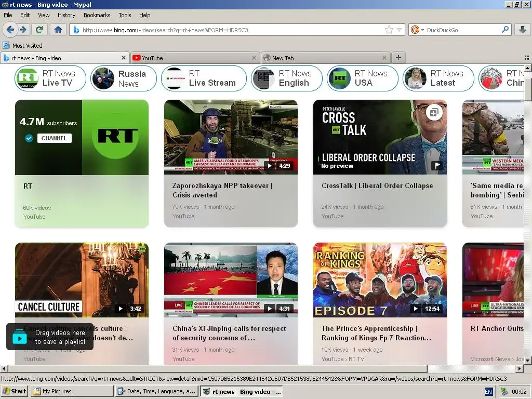Open China's Xi Jinping calls for respect link
The width and height of the screenshot is (532, 399).
[x=229, y=333]
